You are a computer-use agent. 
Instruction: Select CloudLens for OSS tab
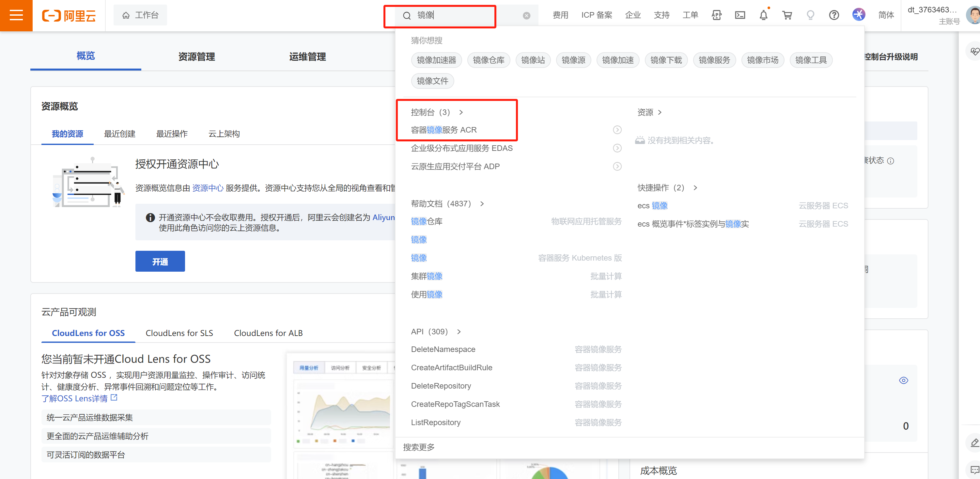[88, 333]
